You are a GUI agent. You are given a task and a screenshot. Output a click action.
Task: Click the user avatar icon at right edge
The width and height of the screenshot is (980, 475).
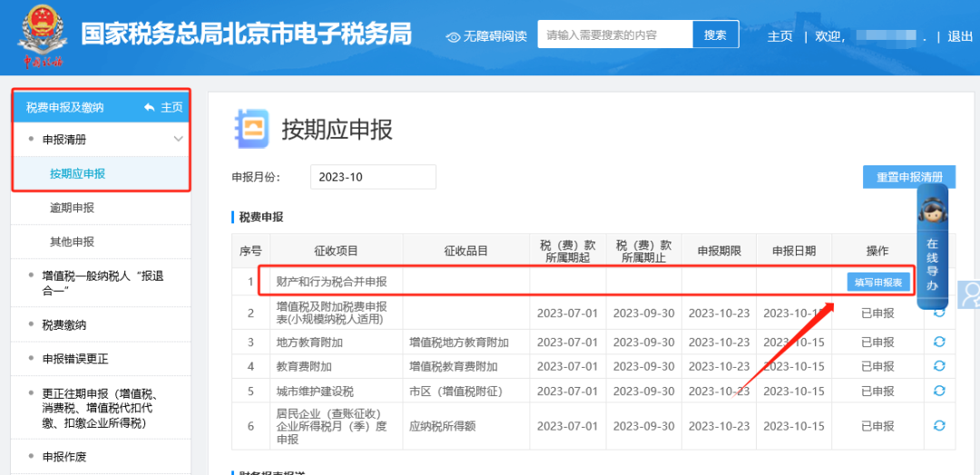point(970,294)
